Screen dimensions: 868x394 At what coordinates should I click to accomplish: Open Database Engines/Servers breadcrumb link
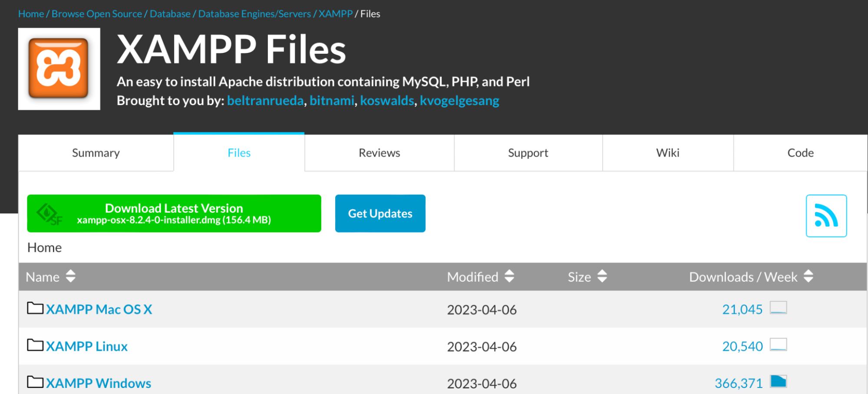pyautogui.click(x=254, y=14)
